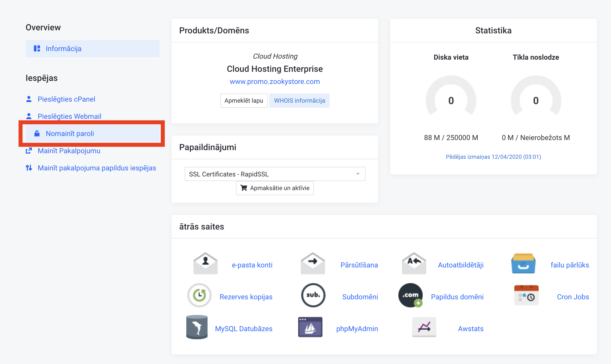611x364 pixels.
Task: Open the phpMyAdmin sailboat icon
Action: 310,327
